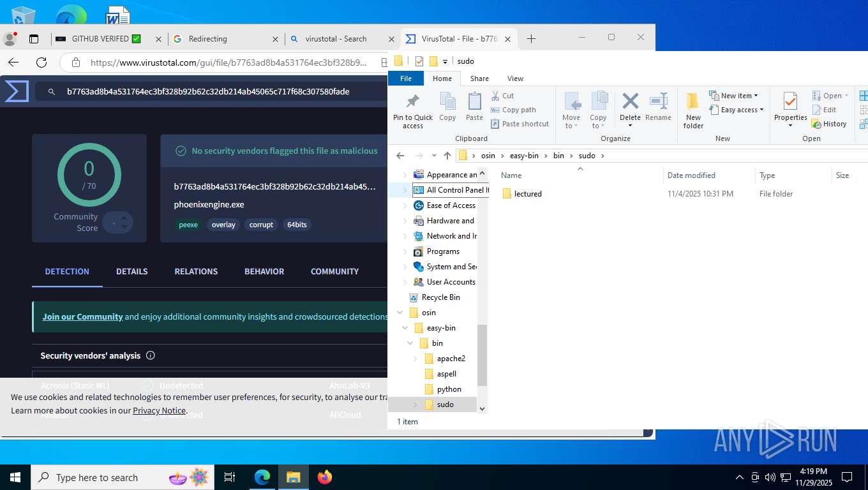
Task: Click History in the Open group
Action: coord(829,124)
